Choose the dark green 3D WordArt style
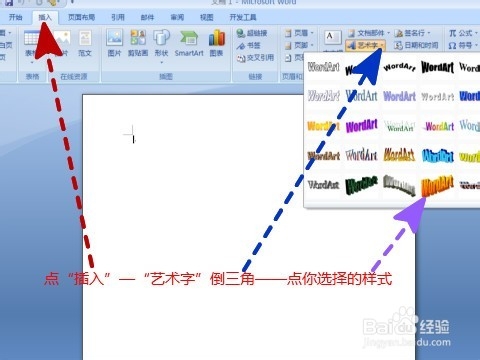This screenshot has width=480, height=360. (x=361, y=185)
